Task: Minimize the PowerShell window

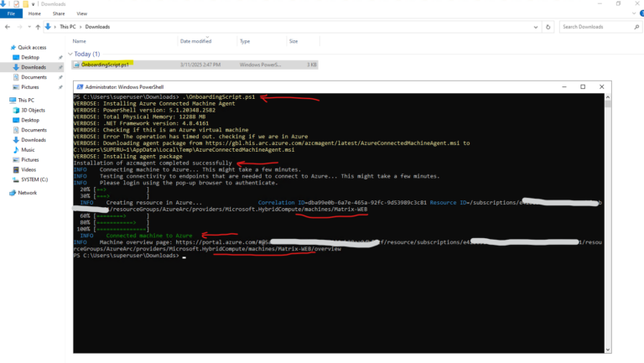Action: click(564, 86)
